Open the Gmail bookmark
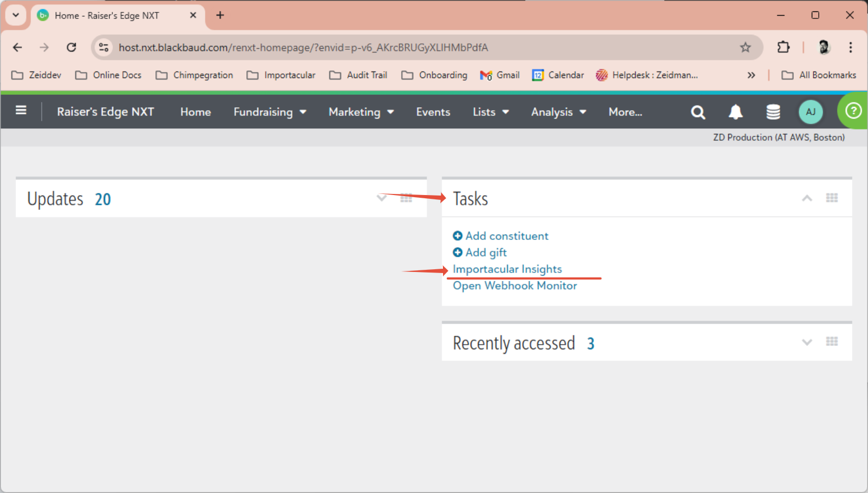This screenshot has height=493, width=868. click(x=500, y=75)
